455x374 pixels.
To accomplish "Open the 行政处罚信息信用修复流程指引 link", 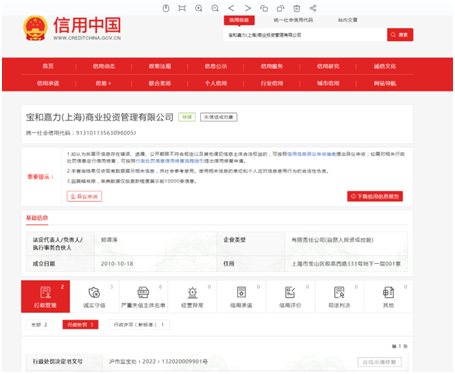I will 169,161.
